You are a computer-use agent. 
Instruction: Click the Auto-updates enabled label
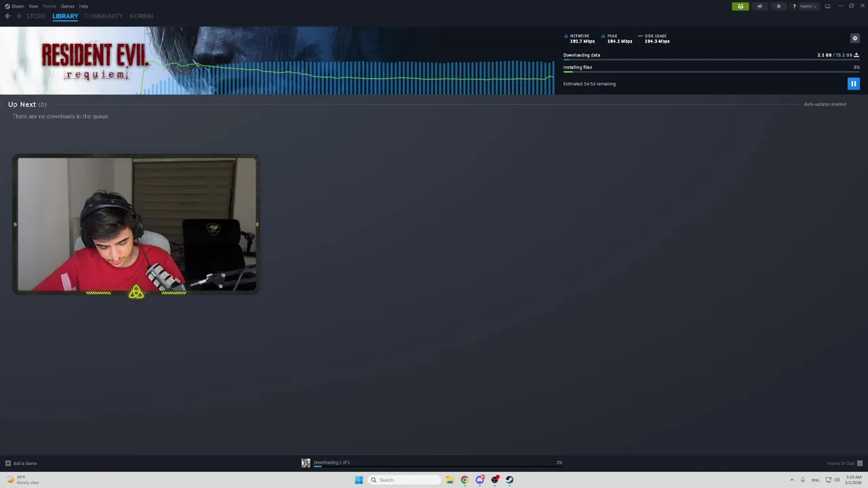click(x=825, y=104)
